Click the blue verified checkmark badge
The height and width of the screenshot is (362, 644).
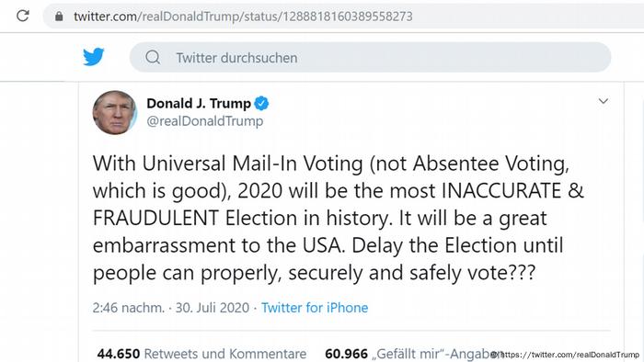coord(261,103)
